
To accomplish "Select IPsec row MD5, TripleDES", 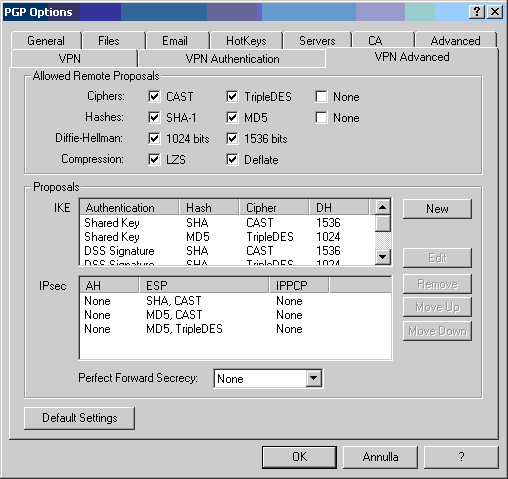I will click(235, 329).
